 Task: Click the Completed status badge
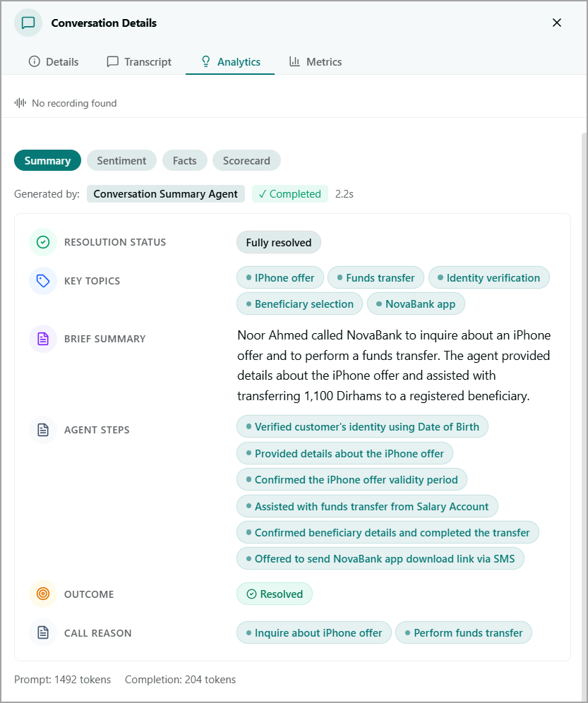click(289, 193)
